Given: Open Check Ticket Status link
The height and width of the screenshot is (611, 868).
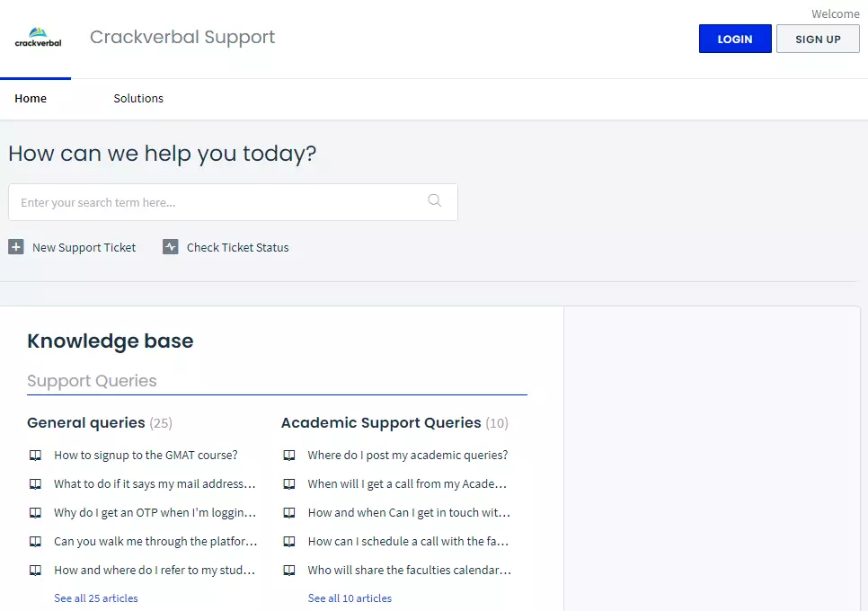Looking at the screenshot, I should 237,247.
